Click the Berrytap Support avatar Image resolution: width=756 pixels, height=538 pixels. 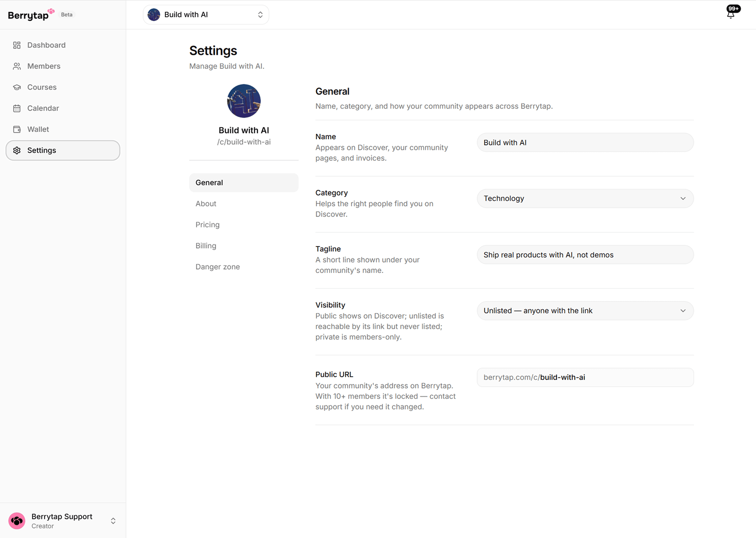click(x=17, y=520)
